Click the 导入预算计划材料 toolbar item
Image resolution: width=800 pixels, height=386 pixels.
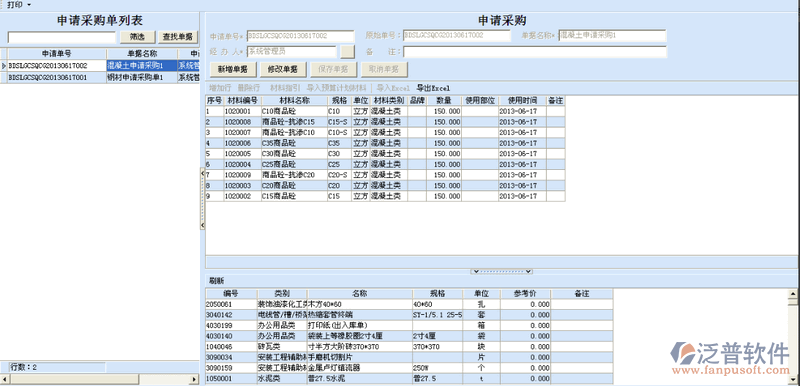[x=336, y=88]
